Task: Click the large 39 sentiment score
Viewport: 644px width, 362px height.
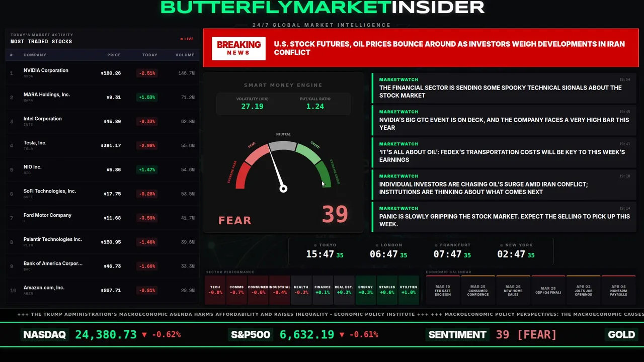Action: click(x=335, y=215)
